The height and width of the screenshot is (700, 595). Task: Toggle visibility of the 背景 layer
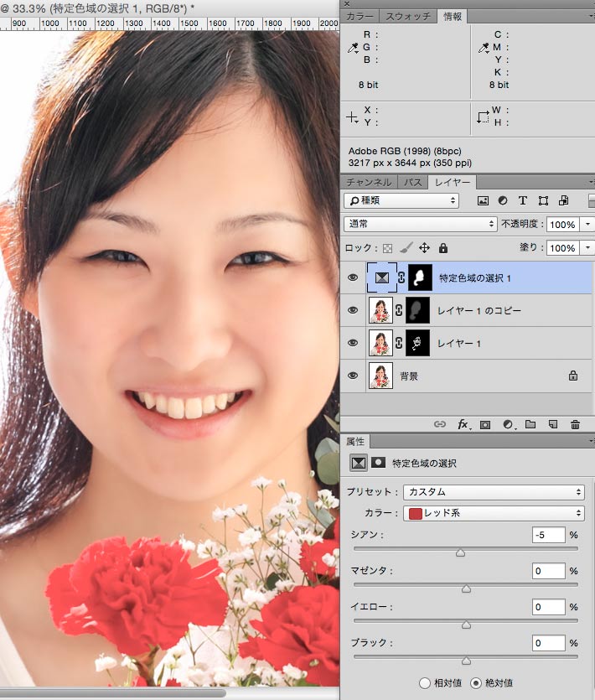352,376
